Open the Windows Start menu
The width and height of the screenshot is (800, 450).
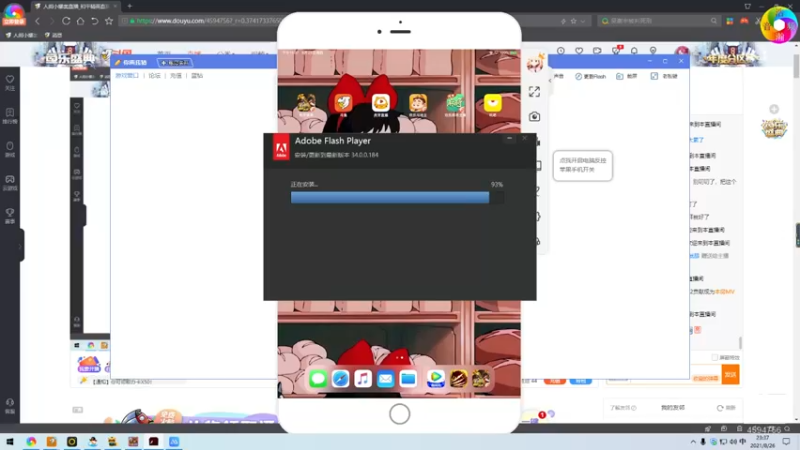[x=10, y=442]
